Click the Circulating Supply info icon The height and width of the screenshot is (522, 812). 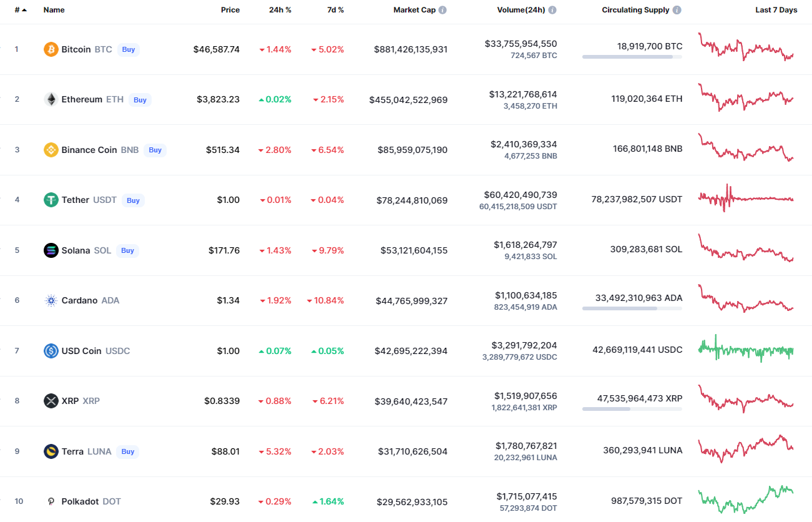677,10
